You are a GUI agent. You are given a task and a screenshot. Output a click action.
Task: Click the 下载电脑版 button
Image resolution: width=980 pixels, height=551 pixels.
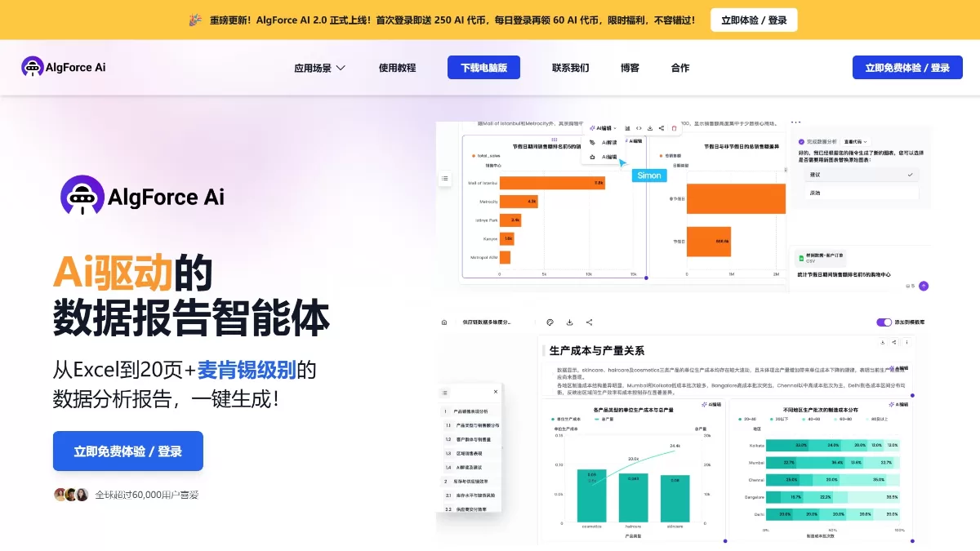[x=483, y=68]
